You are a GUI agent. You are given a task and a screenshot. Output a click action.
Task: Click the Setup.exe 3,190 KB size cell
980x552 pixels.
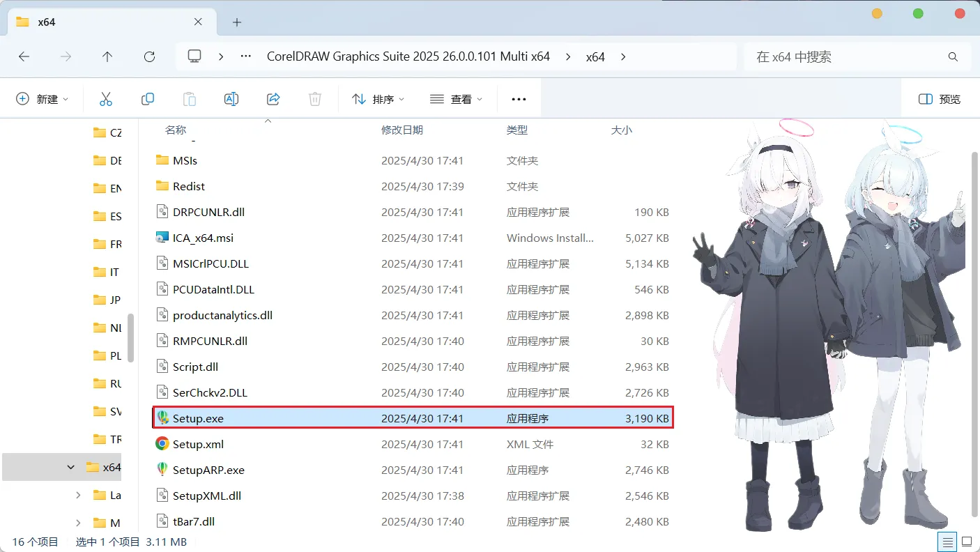[647, 418]
